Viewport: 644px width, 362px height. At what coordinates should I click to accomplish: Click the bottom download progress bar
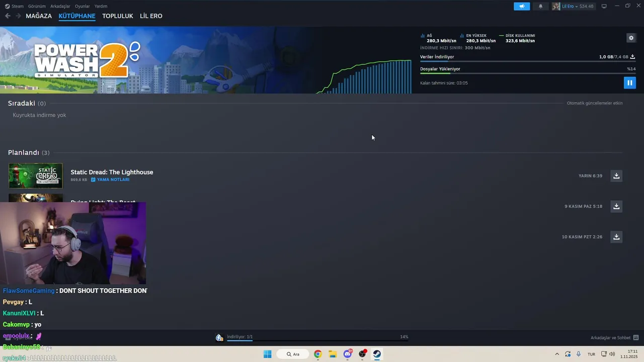click(317, 341)
